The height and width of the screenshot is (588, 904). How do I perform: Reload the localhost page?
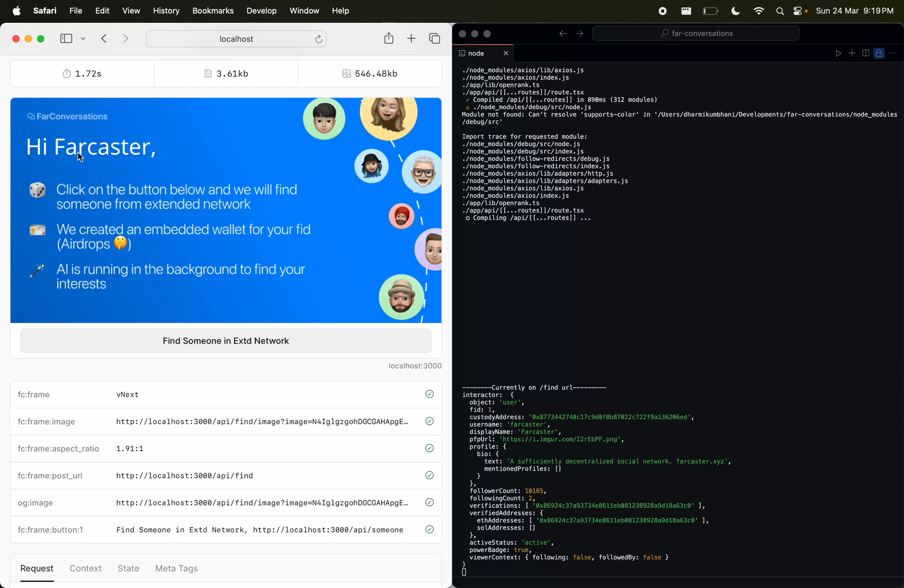pos(319,39)
